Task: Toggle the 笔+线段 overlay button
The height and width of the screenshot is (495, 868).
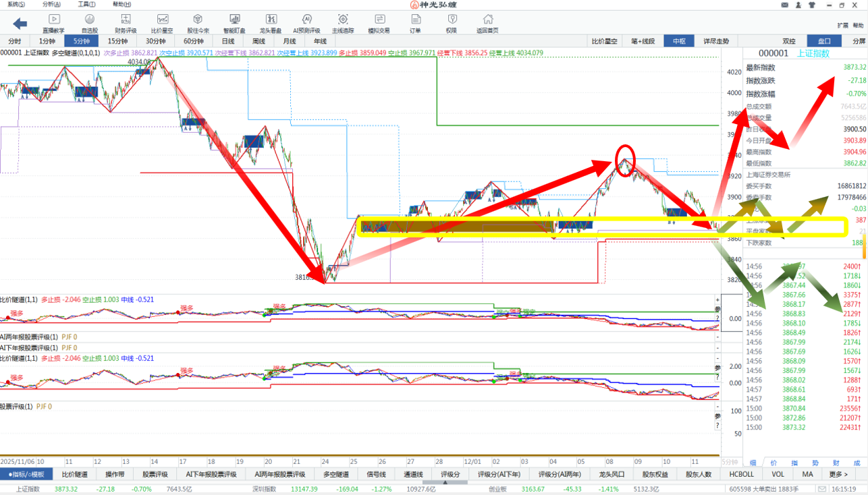Action: [643, 41]
